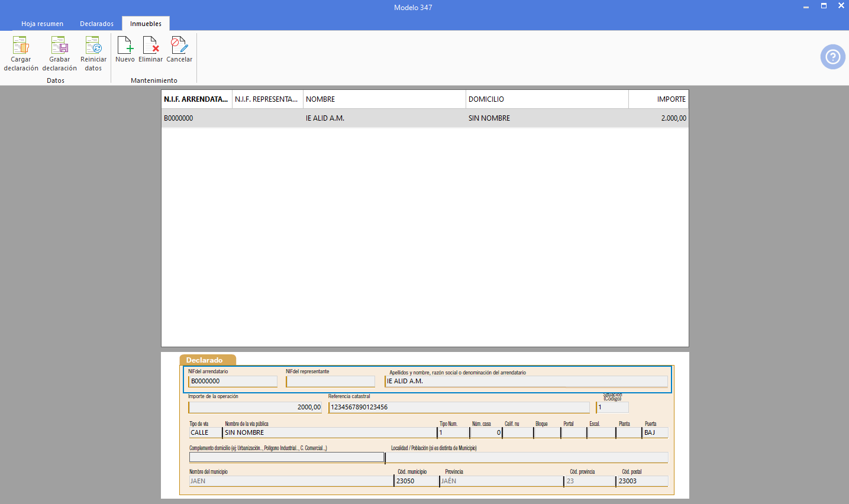Click the Cód. municipio field
The image size is (849, 504).
(417, 482)
